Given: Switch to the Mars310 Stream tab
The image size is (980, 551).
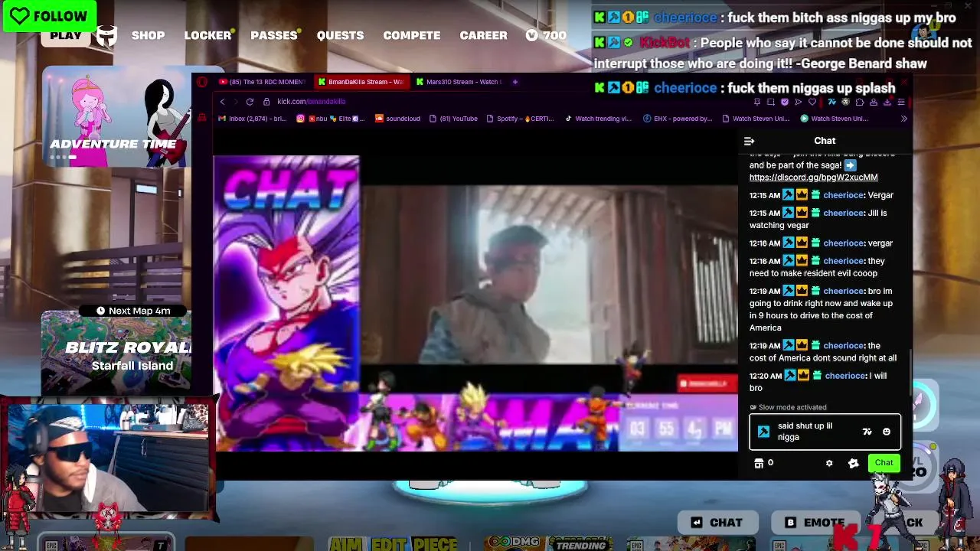Looking at the screenshot, I should pyautogui.click(x=458, y=82).
